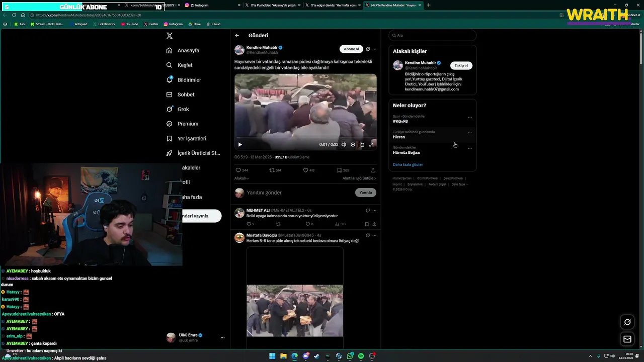Click the Grok icon on main post header

coord(368,49)
